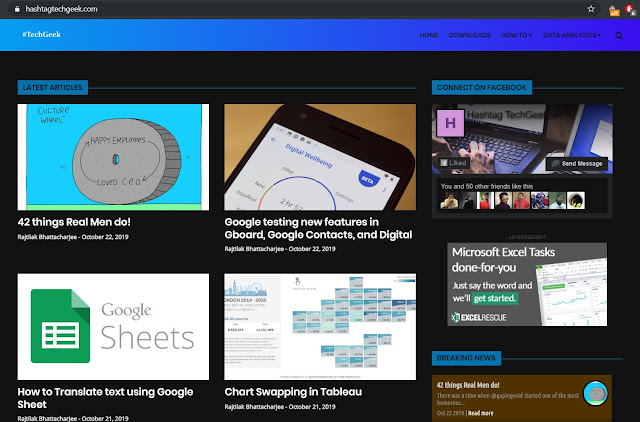The height and width of the screenshot is (422, 640).
Task: Open Breaking News '42 things Real Men do!'
Action: coord(468,385)
